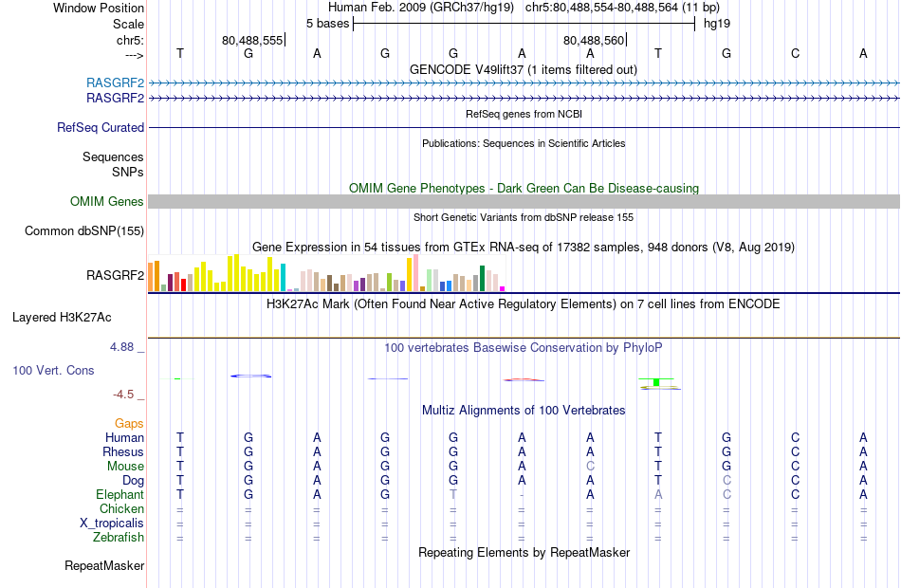Viewport: 901px width, 588px height.
Task: Click the 4.88 PhyloP upper scale value
Action: pyautogui.click(x=121, y=346)
